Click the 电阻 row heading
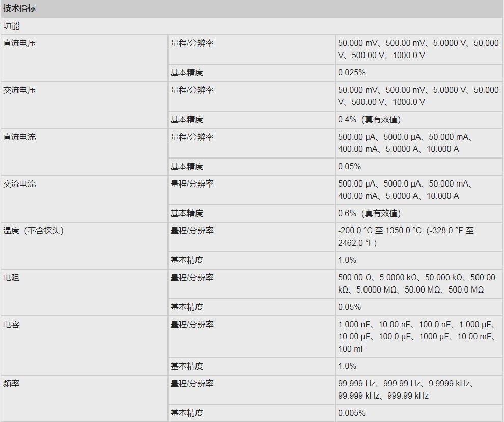 coord(11,278)
